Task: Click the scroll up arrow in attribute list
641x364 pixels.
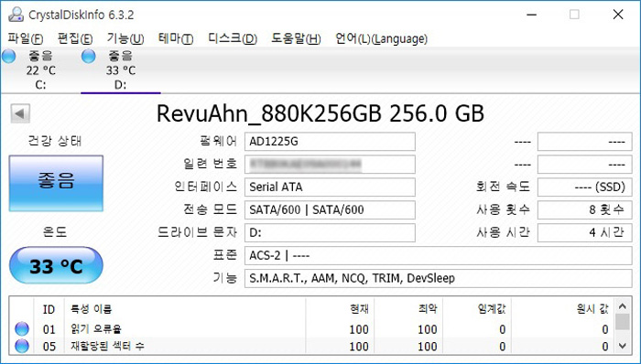Action: pos(622,306)
